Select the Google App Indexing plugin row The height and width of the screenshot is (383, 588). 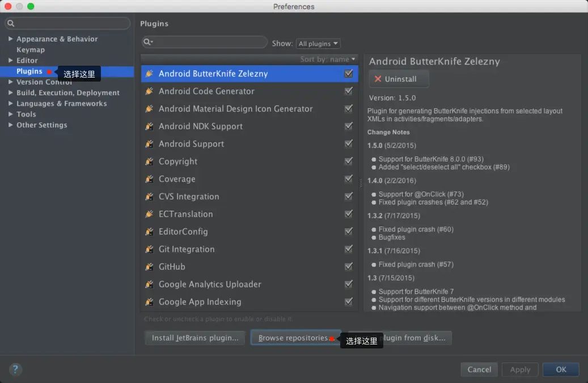pyautogui.click(x=249, y=302)
